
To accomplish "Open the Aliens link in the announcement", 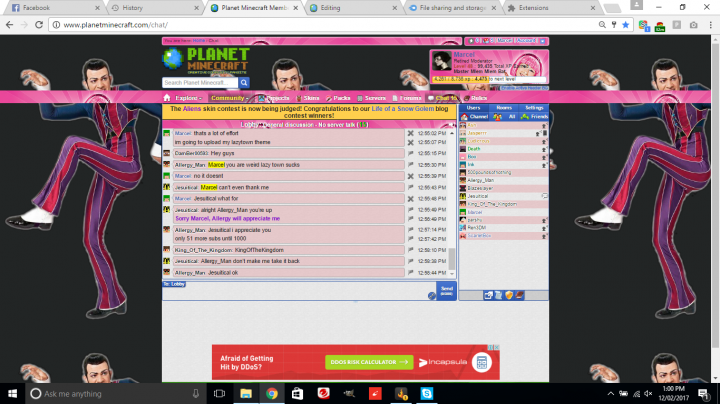I will point(191,109).
